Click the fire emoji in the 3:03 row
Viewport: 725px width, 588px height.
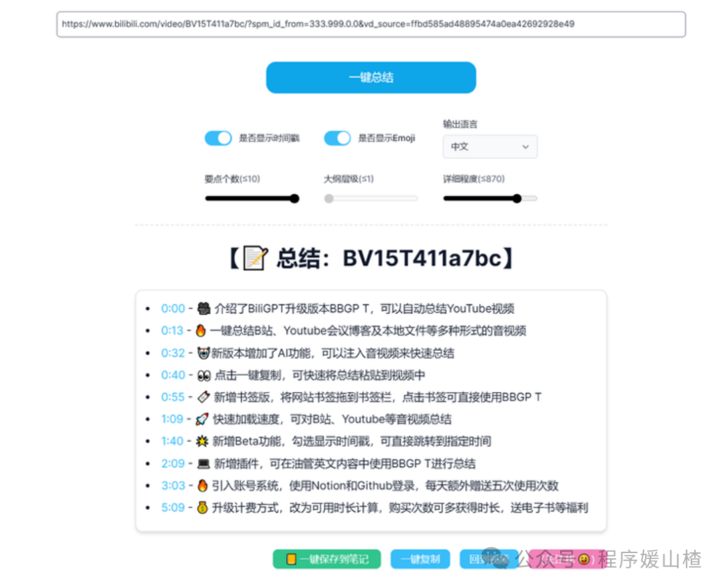[x=202, y=486]
